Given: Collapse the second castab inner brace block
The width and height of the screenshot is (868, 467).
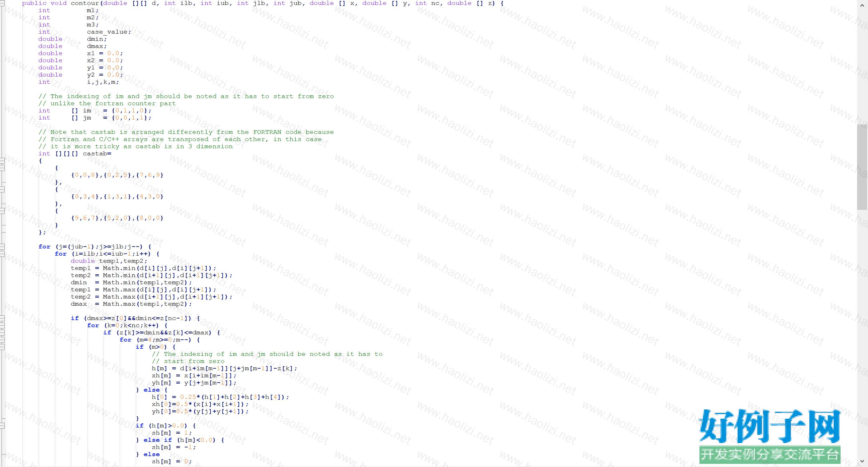Looking at the screenshot, I should pos(2,190).
